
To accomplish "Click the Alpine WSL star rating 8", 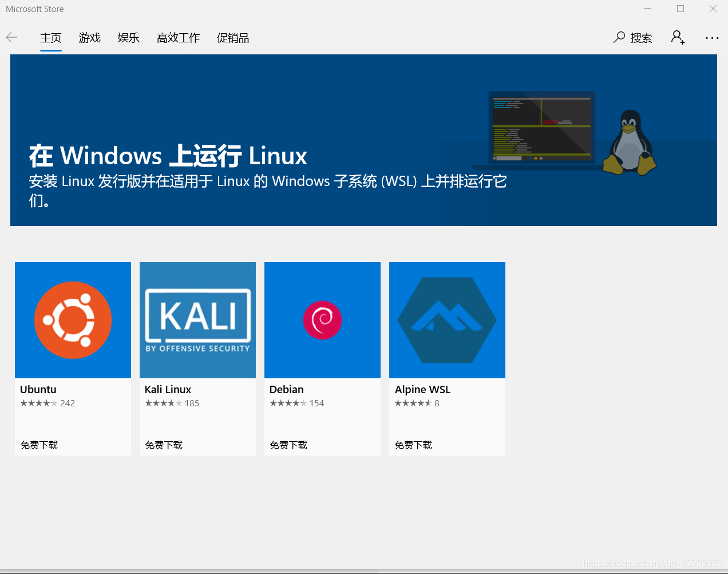I will coord(417,403).
